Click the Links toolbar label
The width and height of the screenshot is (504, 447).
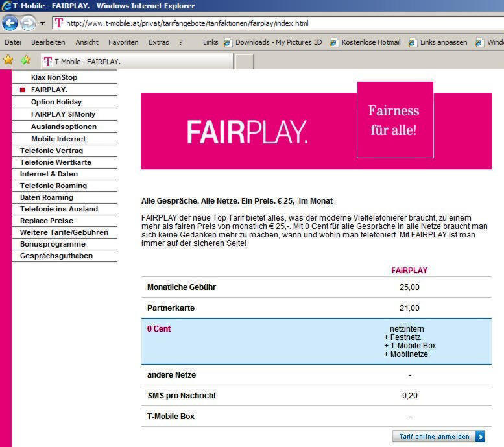211,42
